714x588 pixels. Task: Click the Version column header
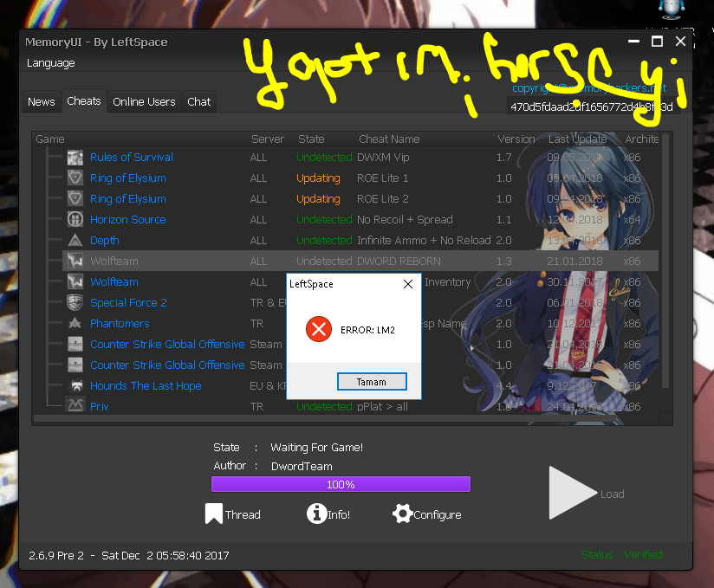pos(516,139)
